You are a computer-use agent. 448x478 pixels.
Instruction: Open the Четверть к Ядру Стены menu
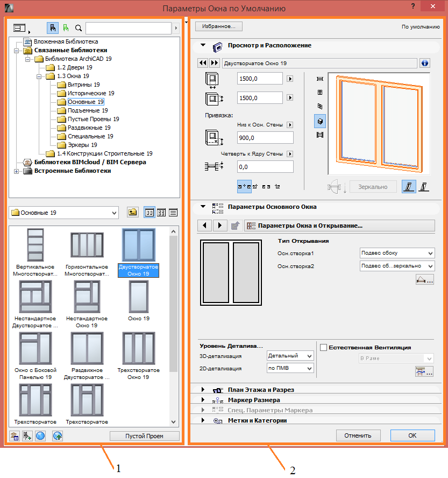click(x=290, y=154)
